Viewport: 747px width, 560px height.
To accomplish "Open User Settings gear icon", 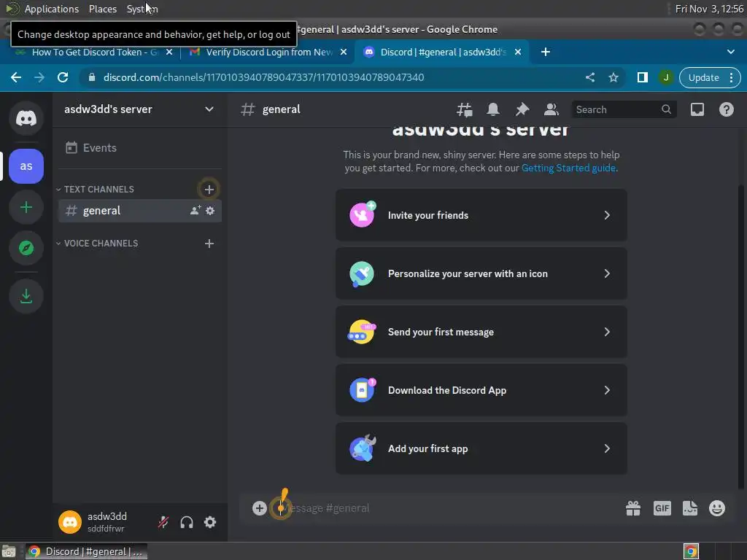I will pyautogui.click(x=210, y=522).
